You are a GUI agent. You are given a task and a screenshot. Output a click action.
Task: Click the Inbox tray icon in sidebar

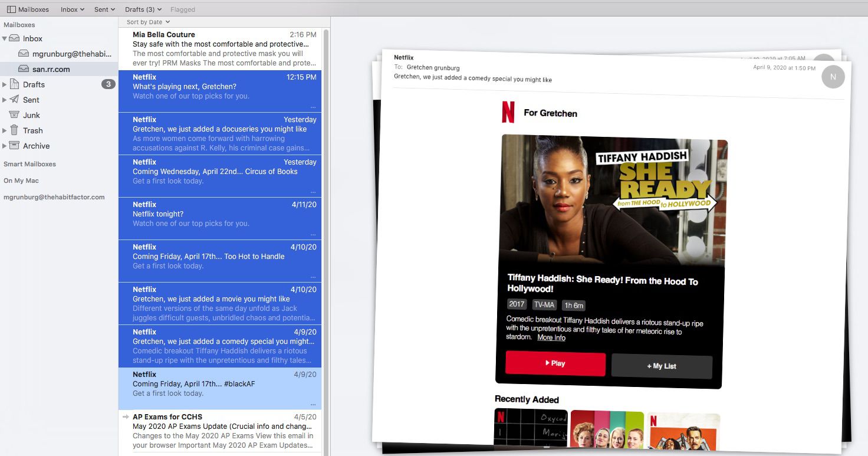tap(14, 38)
